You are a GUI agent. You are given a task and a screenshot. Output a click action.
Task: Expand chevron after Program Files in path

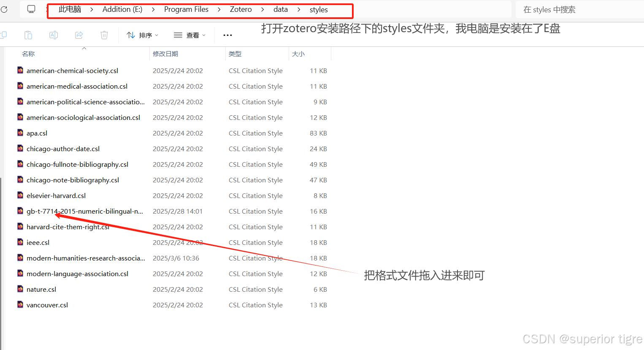coord(219,9)
